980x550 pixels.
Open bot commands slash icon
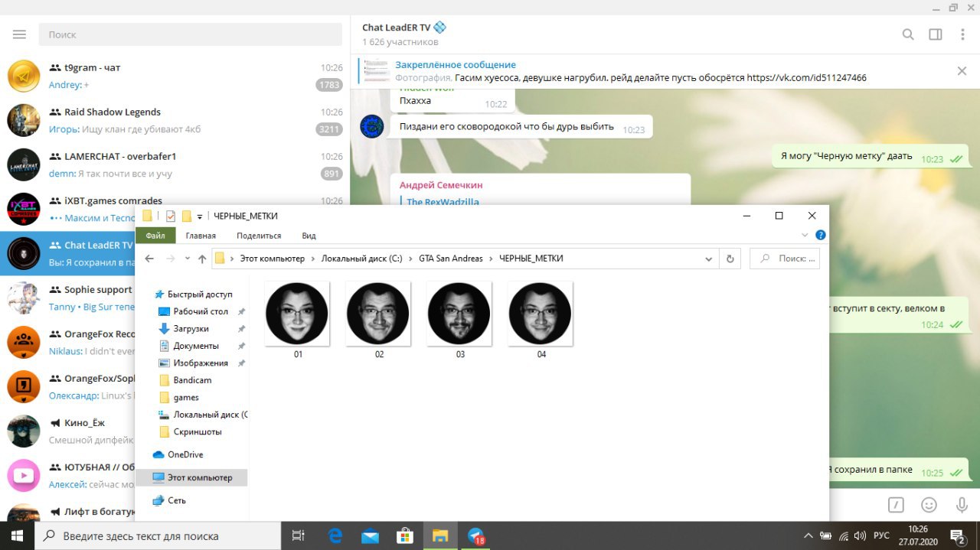coord(897,505)
